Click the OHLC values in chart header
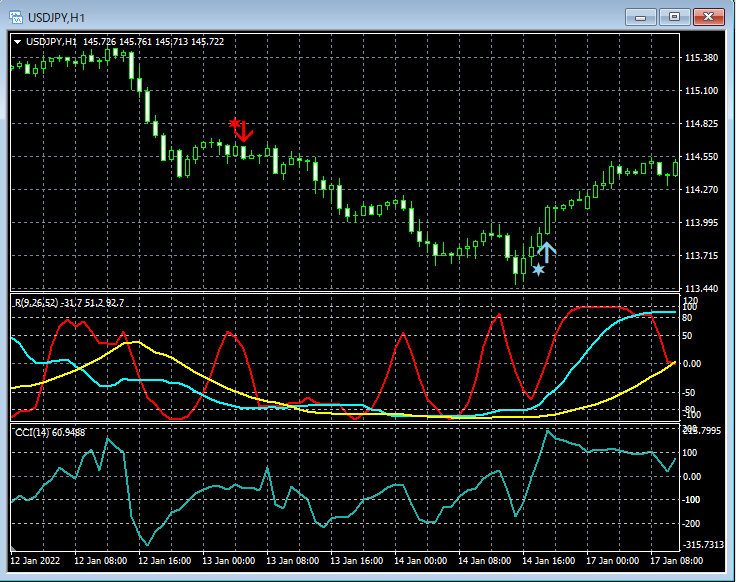 (153, 41)
